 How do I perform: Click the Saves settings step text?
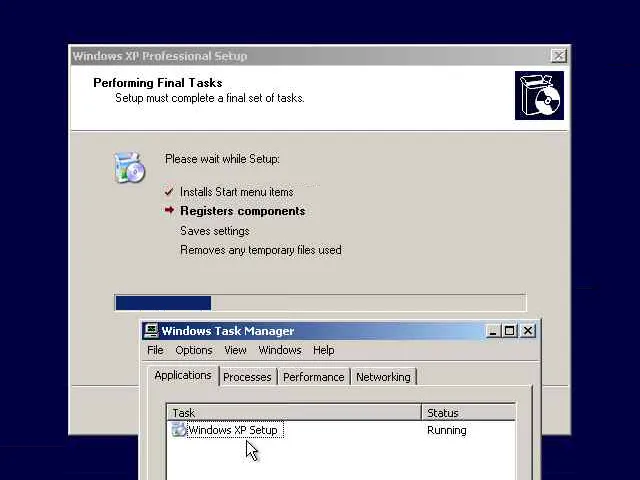point(215,231)
